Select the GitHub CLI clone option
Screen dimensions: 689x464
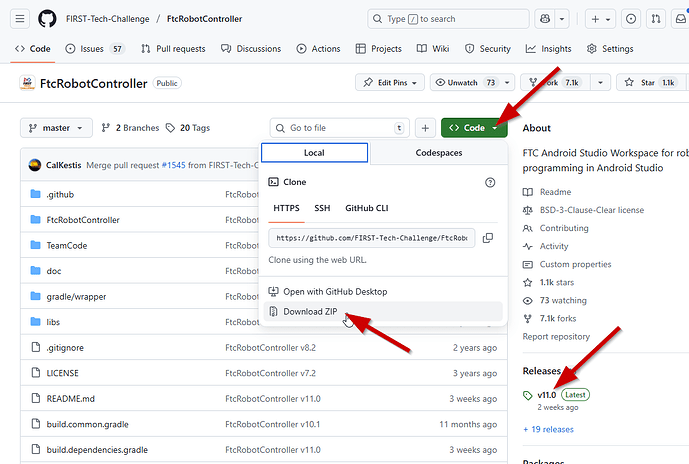369,209
